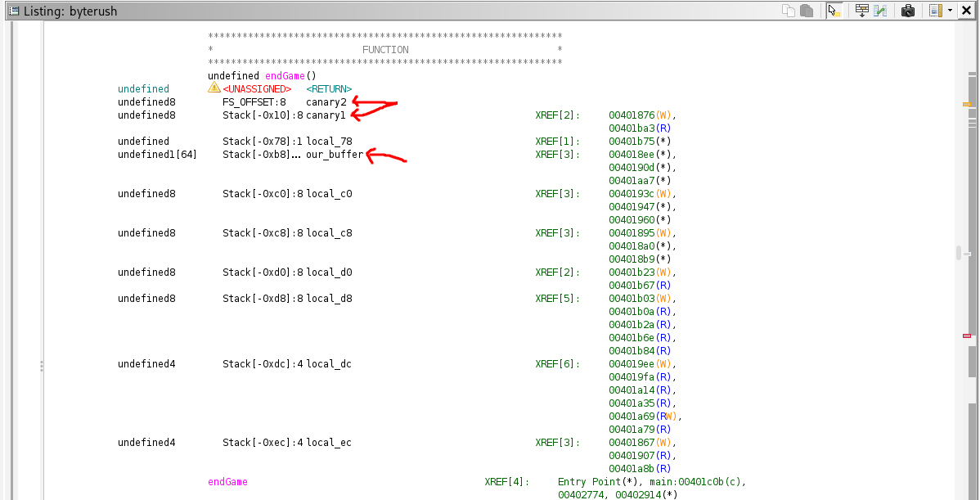This screenshot has height=500, width=980.
Task: Click the warning triangle beside UNASSIGNED
Action: coord(212,88)
